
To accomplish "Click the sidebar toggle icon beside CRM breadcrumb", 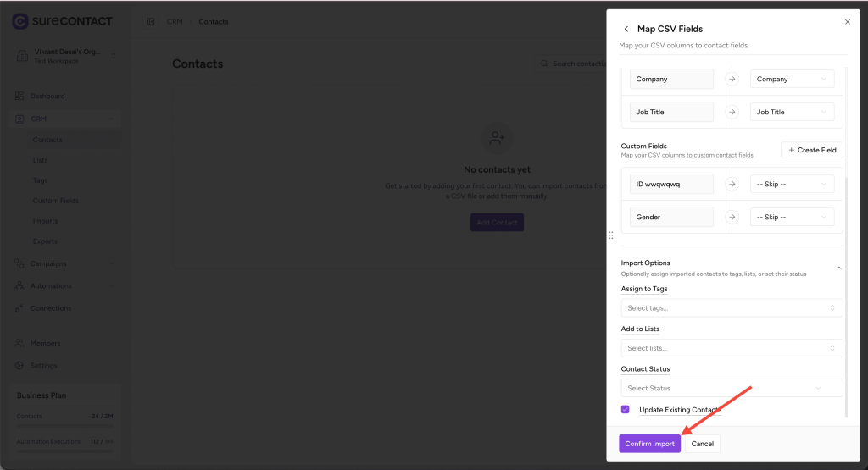I will pyautogui.click(x=151, y=21).
